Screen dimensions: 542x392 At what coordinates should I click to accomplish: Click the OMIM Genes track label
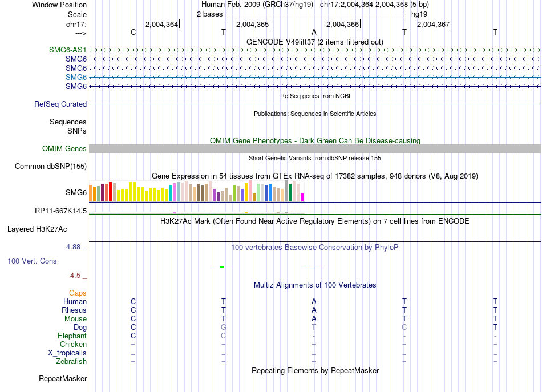pos(64,149)
